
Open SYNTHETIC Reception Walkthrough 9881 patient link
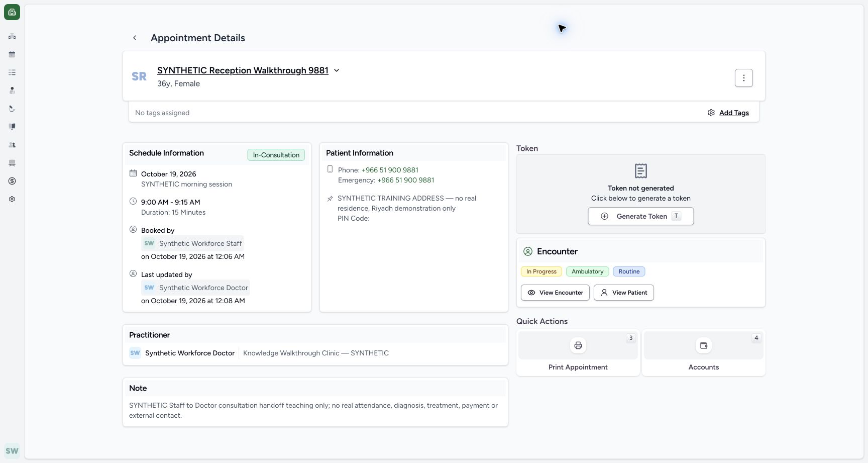click(243, 70)
